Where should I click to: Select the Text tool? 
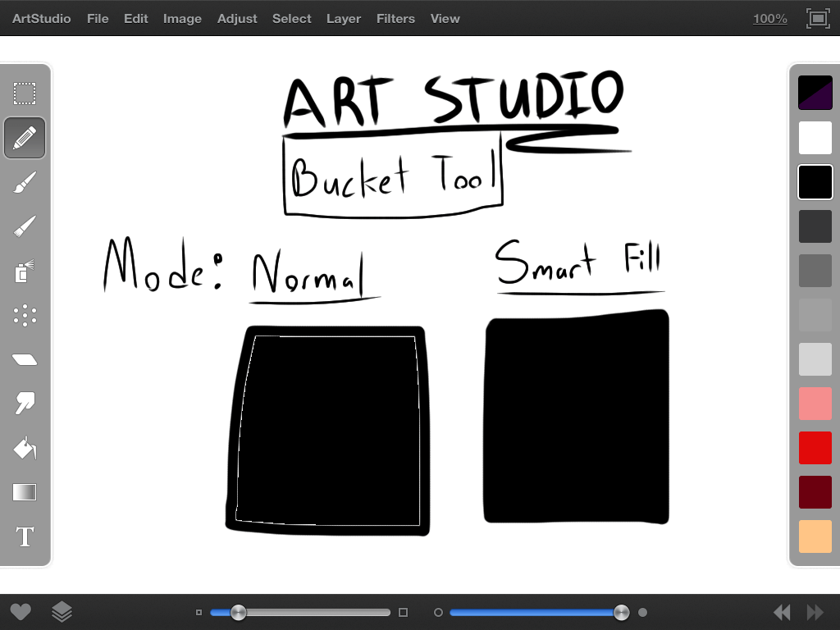25,536
